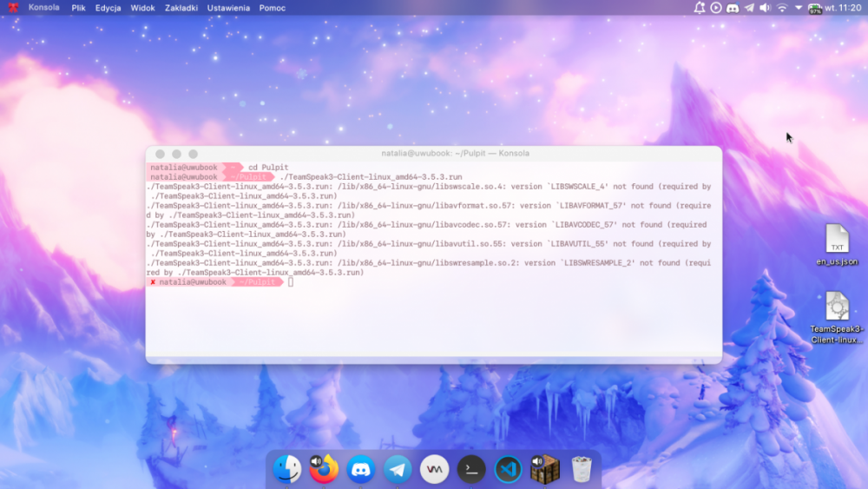Click the Minecraft crafting table dock icon
Screen dimensions: 868x489
tap(545, 469)
